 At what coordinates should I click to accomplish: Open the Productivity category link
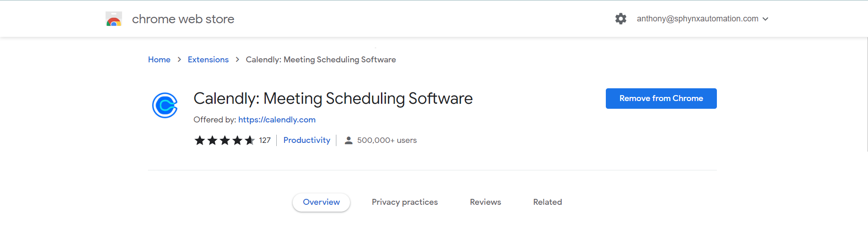(307, 140)
